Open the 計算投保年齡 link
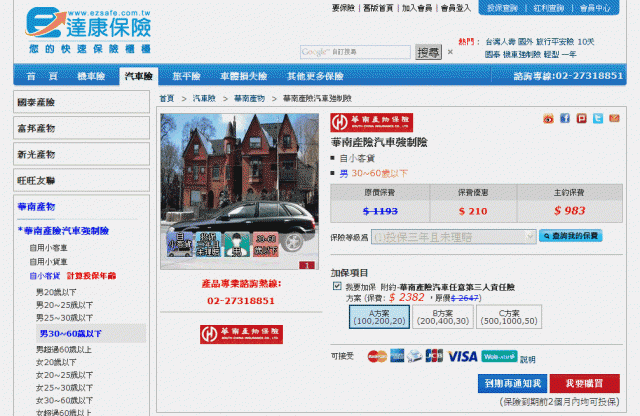The image size is (640, 416). (91, 276)
